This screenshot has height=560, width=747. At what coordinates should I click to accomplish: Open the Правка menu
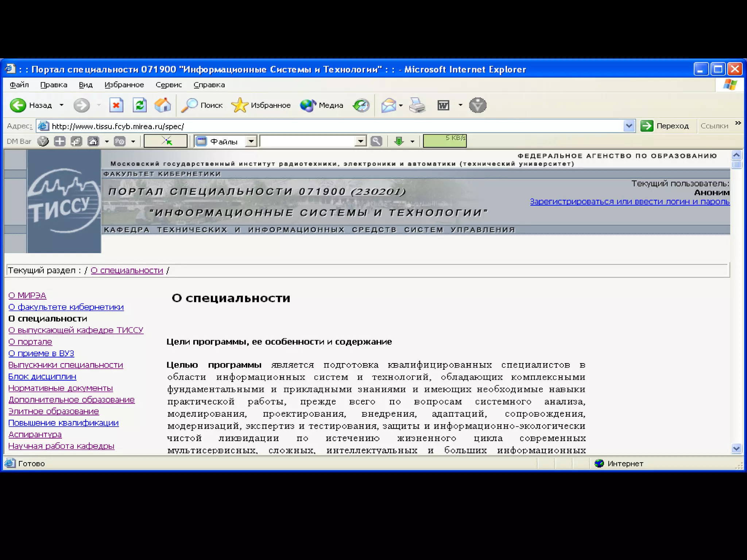pos(54,85)
